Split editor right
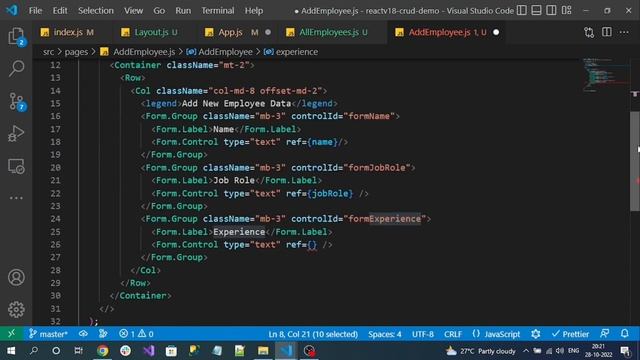 pyautogui.click(x=607, y=32)
